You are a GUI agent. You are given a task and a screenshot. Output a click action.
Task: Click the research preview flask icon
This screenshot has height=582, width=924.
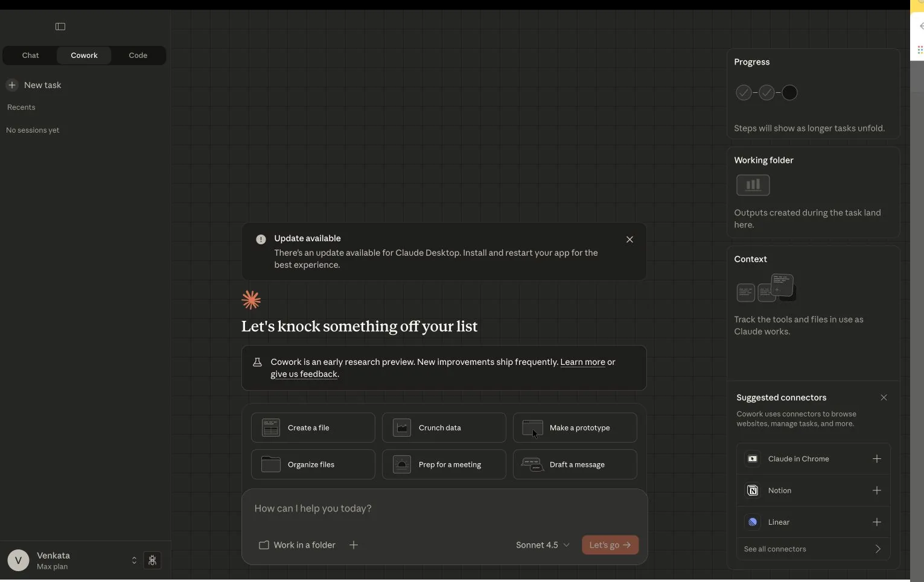coord(257,362)
